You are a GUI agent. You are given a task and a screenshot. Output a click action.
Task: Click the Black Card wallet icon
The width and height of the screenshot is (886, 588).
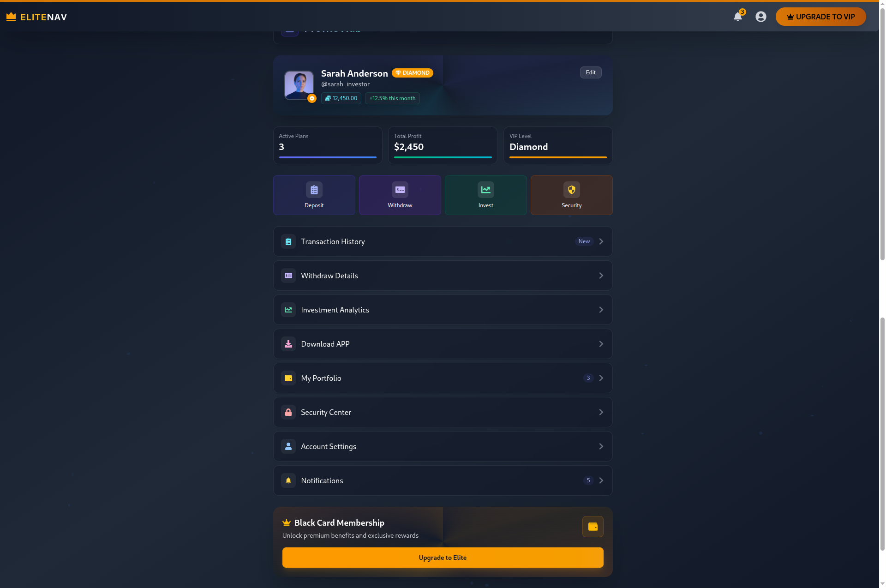coord(593,527)
